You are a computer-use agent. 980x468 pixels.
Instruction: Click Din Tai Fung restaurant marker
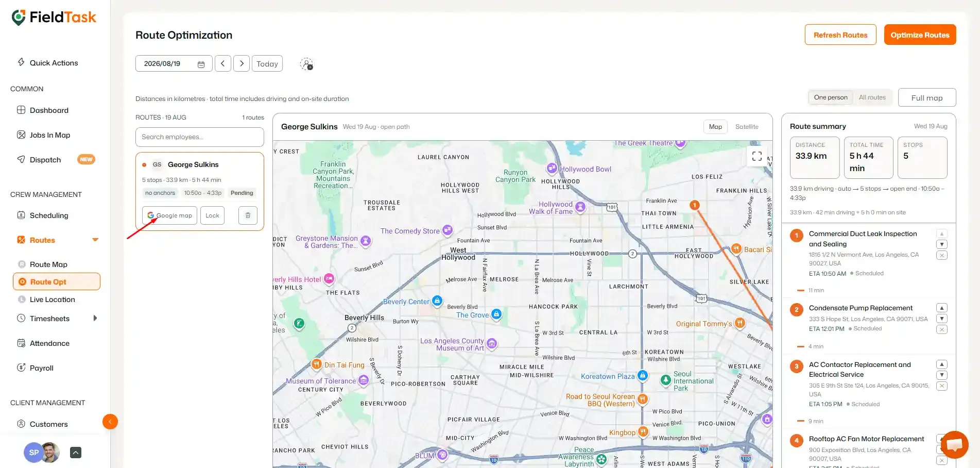[x=316, y=364]
